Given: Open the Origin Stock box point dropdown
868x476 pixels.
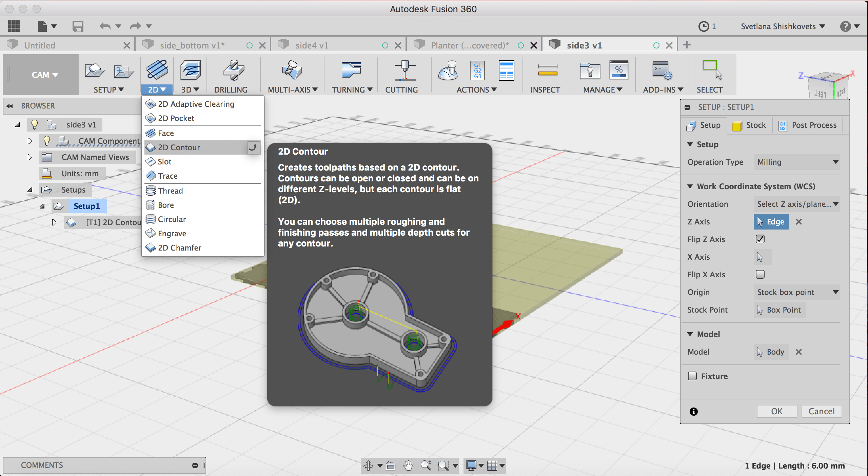Looking at the screenshot, I should [x=796, y=292].
